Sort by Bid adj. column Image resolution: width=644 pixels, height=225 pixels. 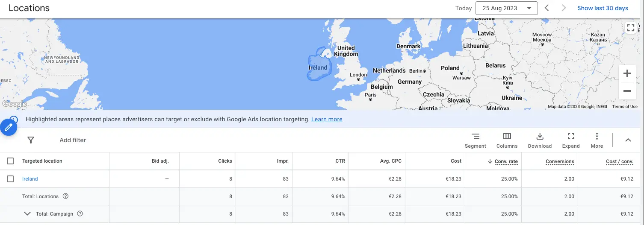[160, 161]
